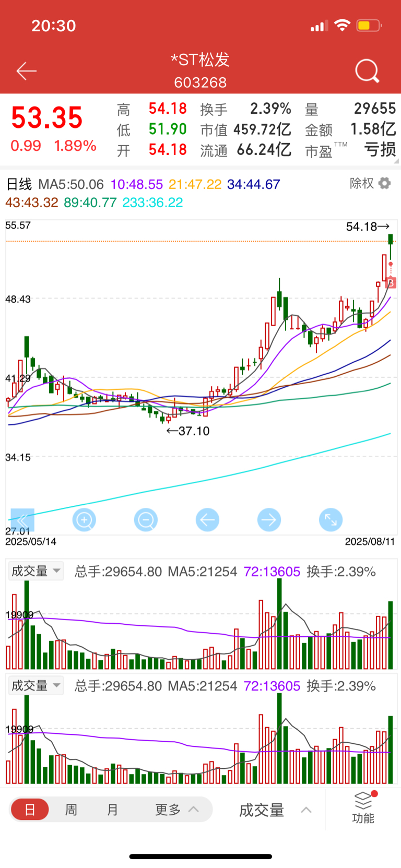Screen dimensions: 401x868
Task: Tap the Wi-Fi status icon
Action: point(342,25)
